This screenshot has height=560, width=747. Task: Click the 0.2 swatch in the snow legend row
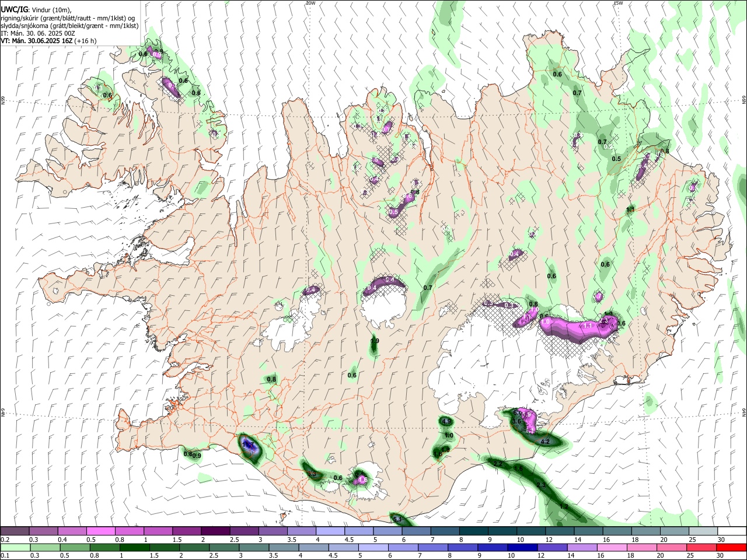15,531
